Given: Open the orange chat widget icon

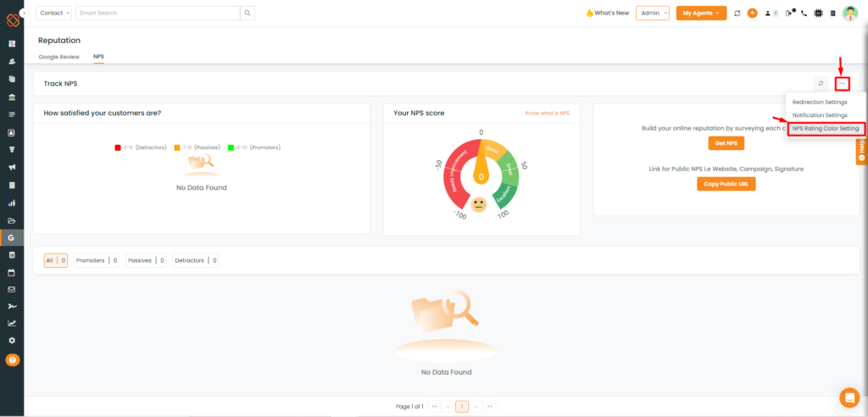Looking at the screenshot, I should coord(849,397).
